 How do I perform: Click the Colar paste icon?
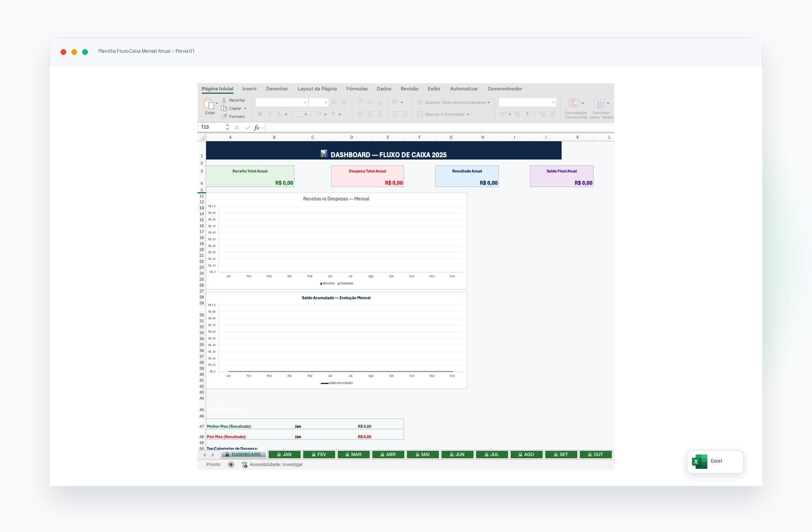(x=209, y=104)
